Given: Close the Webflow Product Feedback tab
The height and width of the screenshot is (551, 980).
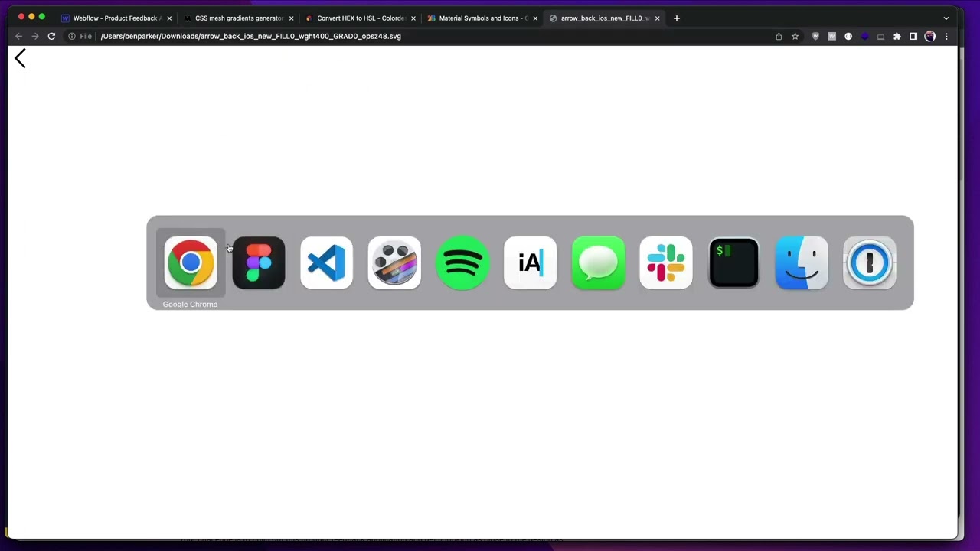Looking at the screenshot, I should coord(169,18).
